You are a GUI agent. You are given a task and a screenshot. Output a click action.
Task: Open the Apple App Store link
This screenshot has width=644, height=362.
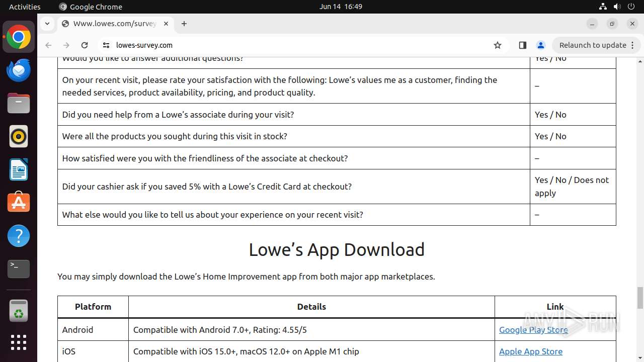tap(531, 351)
